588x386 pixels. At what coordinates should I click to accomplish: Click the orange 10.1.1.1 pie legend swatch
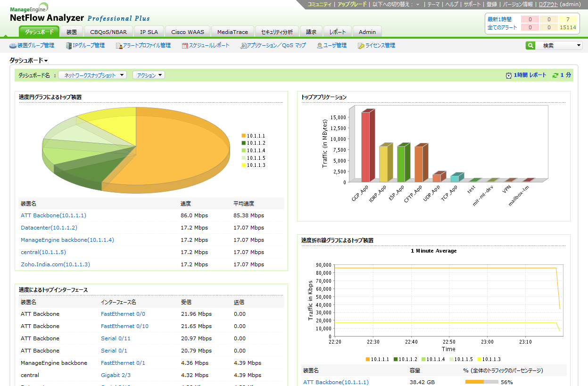[243, 136]
